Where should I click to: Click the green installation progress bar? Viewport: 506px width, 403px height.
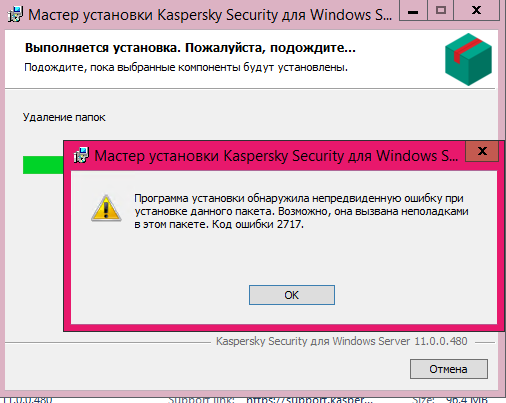point(43,165)
